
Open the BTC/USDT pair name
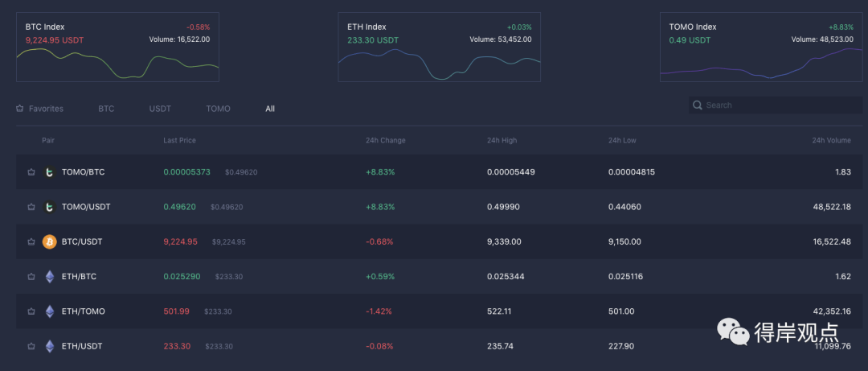[x=82, y=241]
